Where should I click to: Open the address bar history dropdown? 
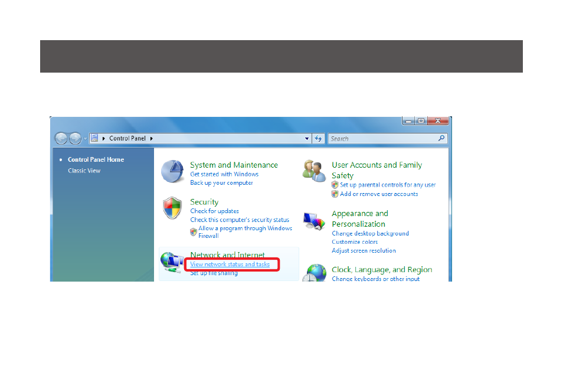click(x=307, y=138)
